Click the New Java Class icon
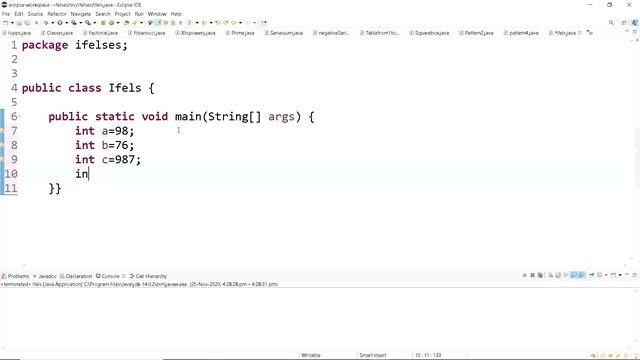Image resolution: width=640 pixels, height=360 pixels. 111,23
